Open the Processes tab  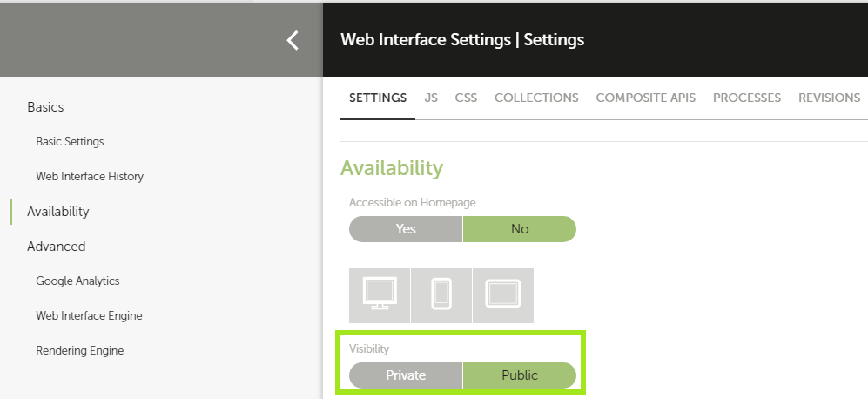pos(746,98)
